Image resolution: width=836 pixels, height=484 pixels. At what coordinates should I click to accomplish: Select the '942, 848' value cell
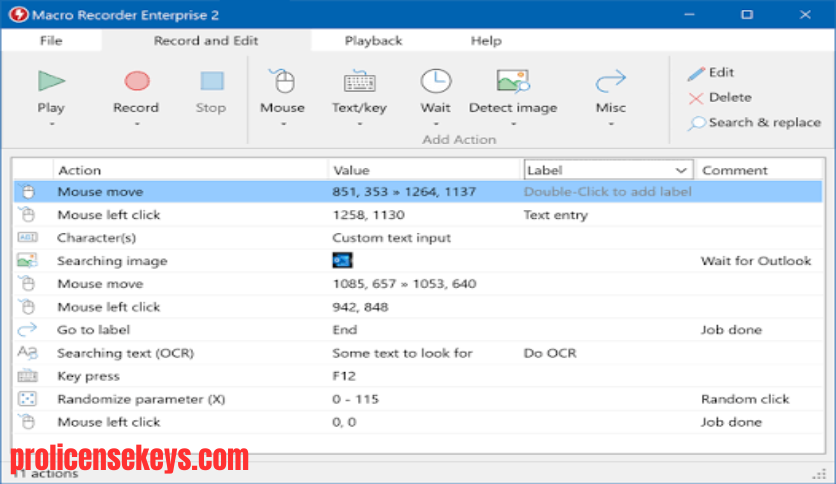(360, 307)
